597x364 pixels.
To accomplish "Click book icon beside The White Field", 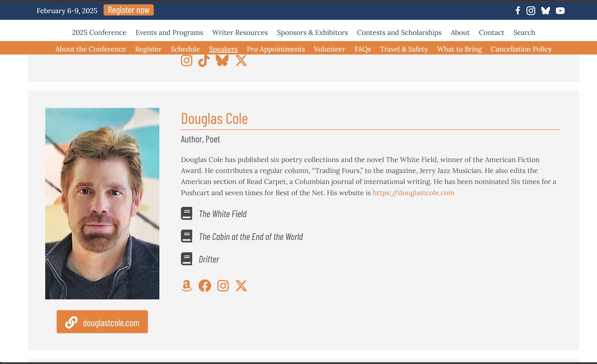I will [187, 213].
